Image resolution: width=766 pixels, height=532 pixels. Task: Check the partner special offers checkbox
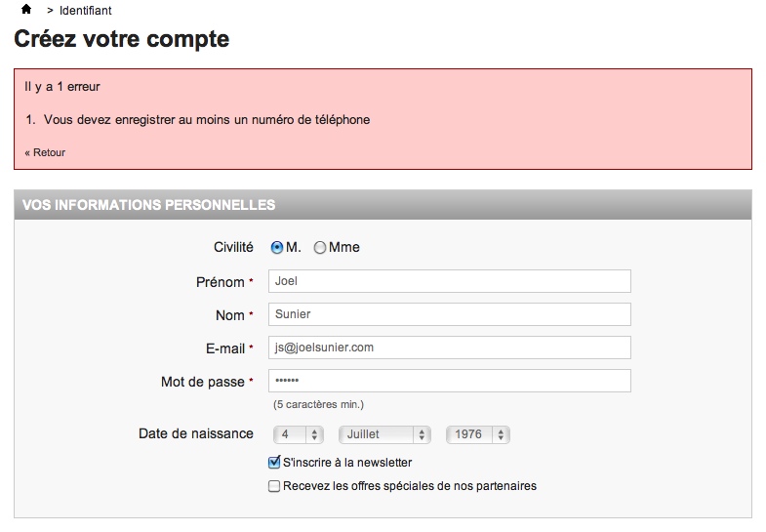click(x=274, y=486)
